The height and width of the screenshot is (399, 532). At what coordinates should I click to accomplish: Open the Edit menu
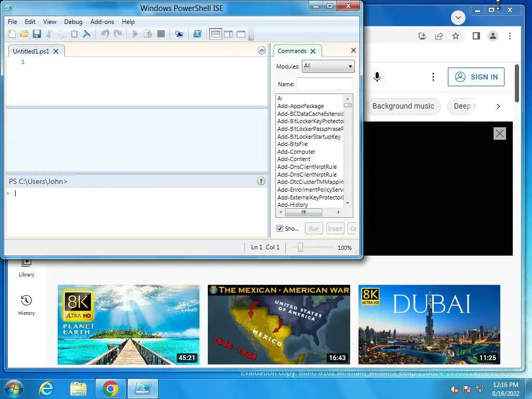click(30, 22)
